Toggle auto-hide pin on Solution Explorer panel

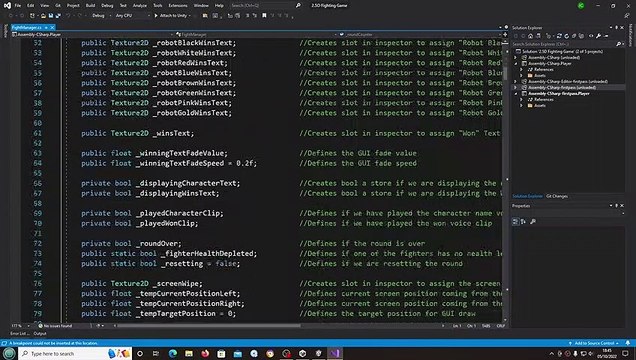click(x=616, y=28)
